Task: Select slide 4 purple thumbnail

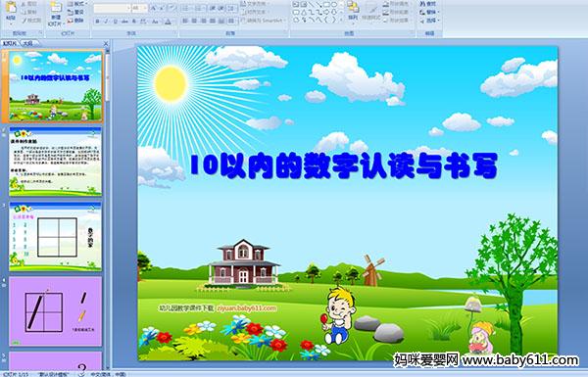Action: tap(55, 311)
